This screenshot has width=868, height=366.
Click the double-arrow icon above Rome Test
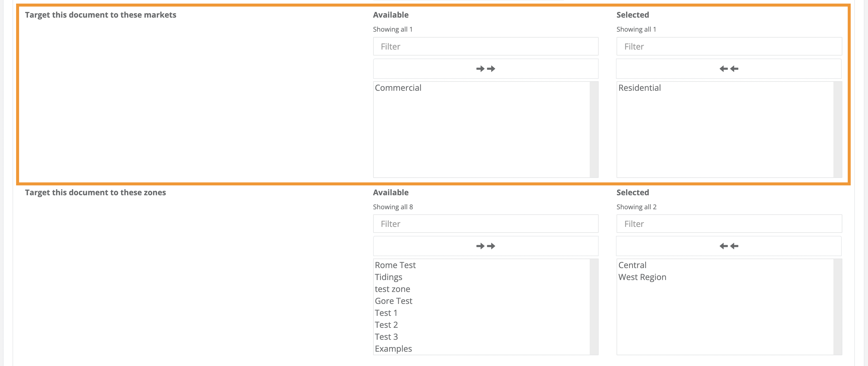(x=485, y=246)
